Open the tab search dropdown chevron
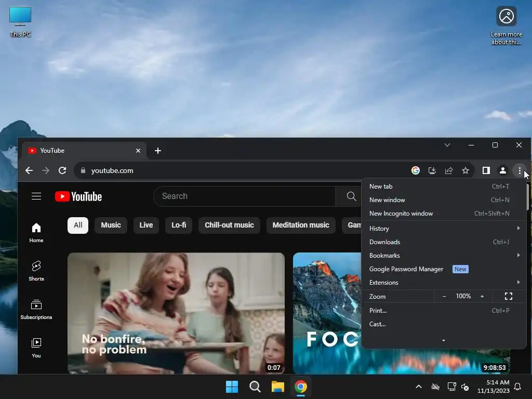Screen dimensions: 532x399 [447, 145]
